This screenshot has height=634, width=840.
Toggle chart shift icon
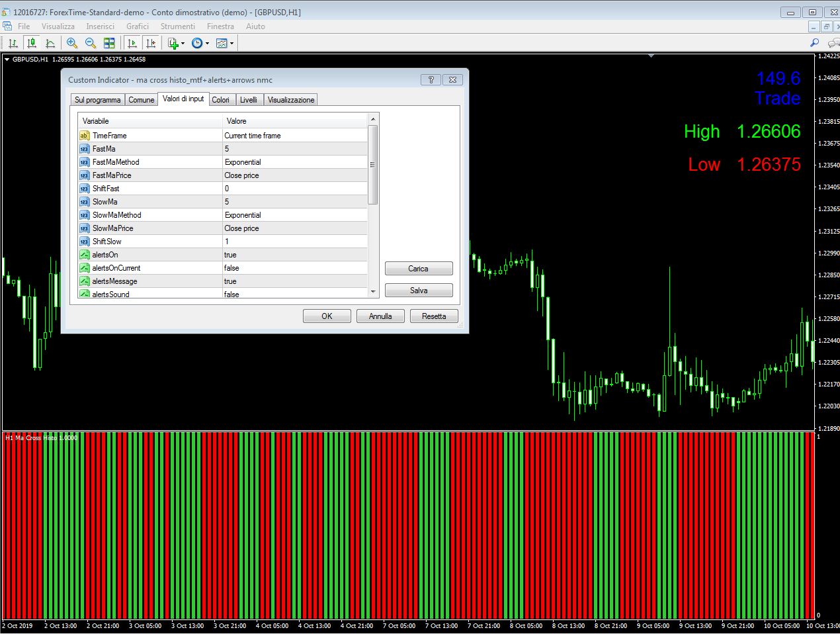pyautogui.click(x=151, y=43)
